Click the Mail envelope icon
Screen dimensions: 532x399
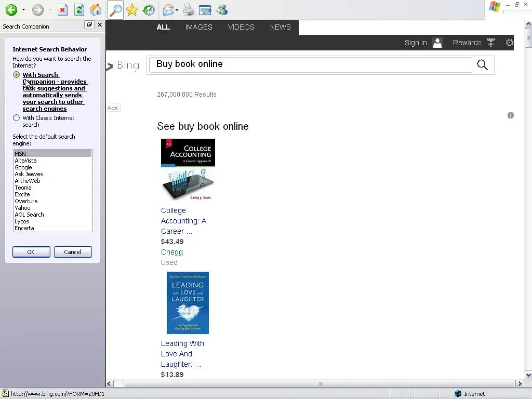(x=168, y=10)
